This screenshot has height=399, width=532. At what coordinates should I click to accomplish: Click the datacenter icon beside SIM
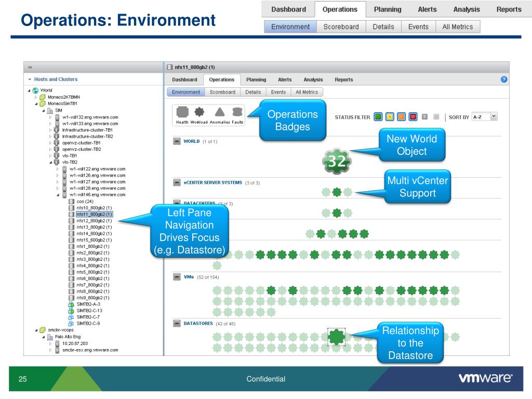[x=50, y=110]
